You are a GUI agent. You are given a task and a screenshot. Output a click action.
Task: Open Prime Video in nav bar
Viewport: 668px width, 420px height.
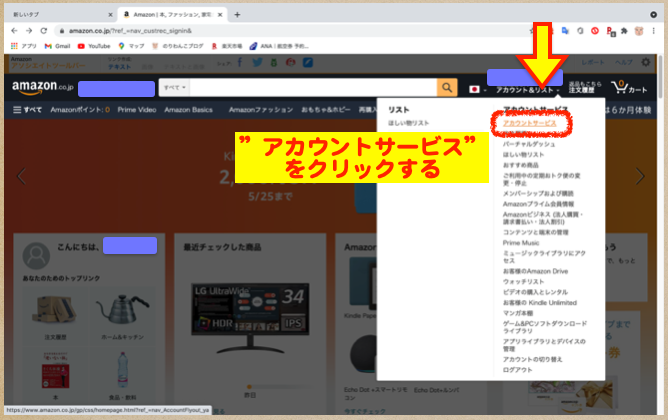(x=137, y=109)
